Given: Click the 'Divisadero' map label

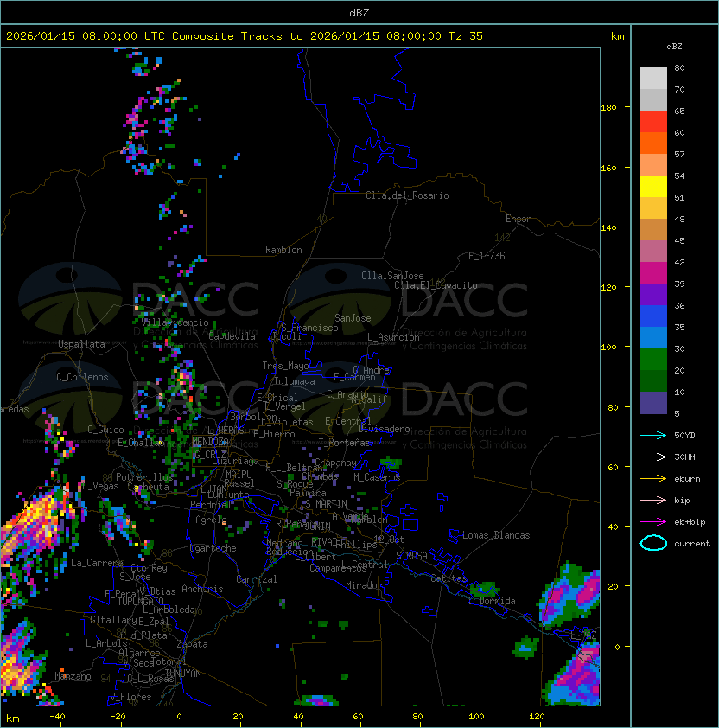Looking at the screenshot, I should coord(385,429).
